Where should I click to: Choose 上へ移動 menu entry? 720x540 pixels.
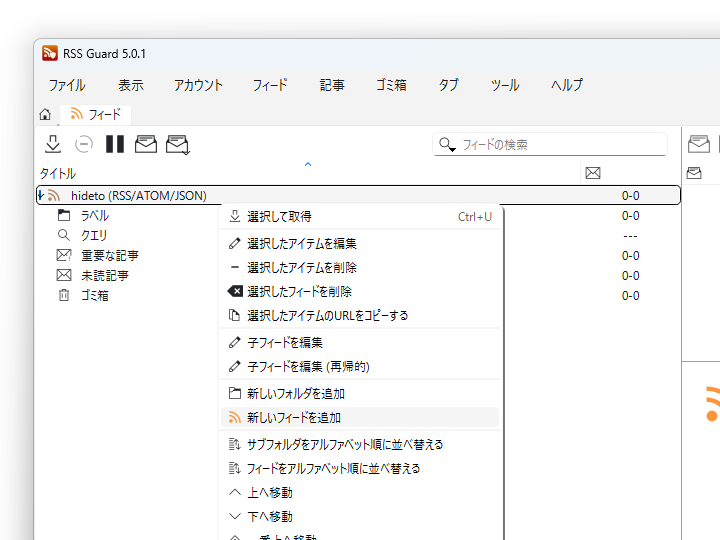360,493
